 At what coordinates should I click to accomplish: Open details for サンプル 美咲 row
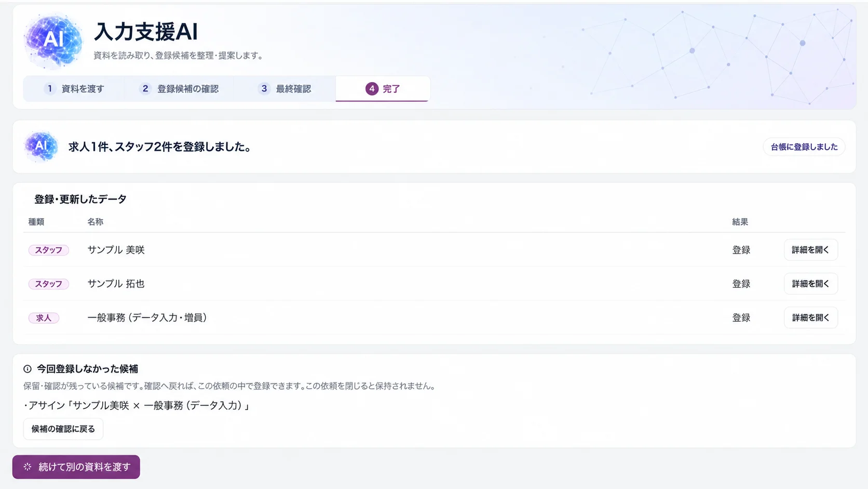pyautogui.click(x=810, y=250)
